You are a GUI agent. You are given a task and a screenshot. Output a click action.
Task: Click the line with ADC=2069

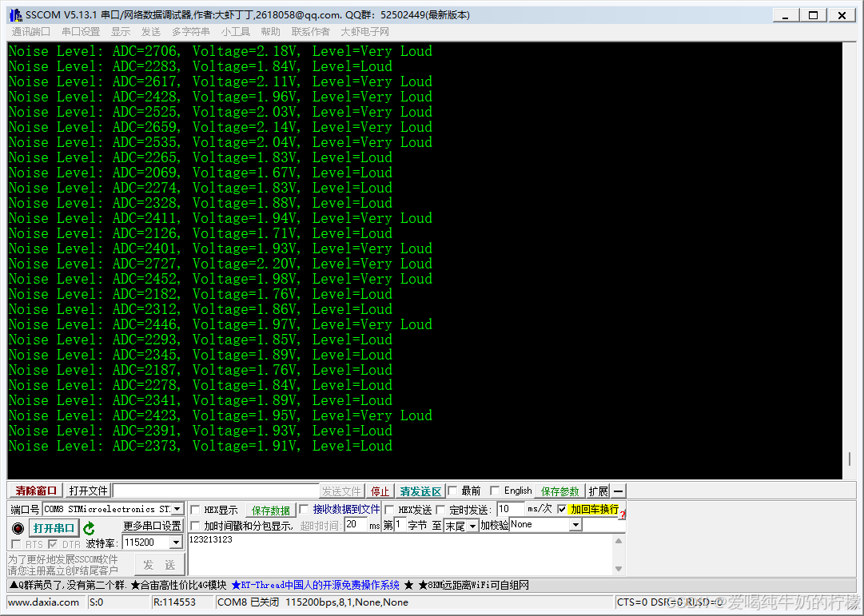[x=201, y=173]
